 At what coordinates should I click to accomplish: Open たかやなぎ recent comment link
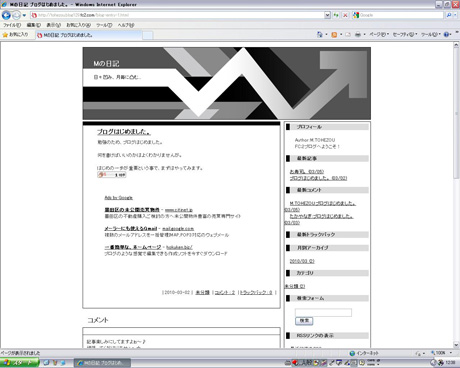point(321,216)
